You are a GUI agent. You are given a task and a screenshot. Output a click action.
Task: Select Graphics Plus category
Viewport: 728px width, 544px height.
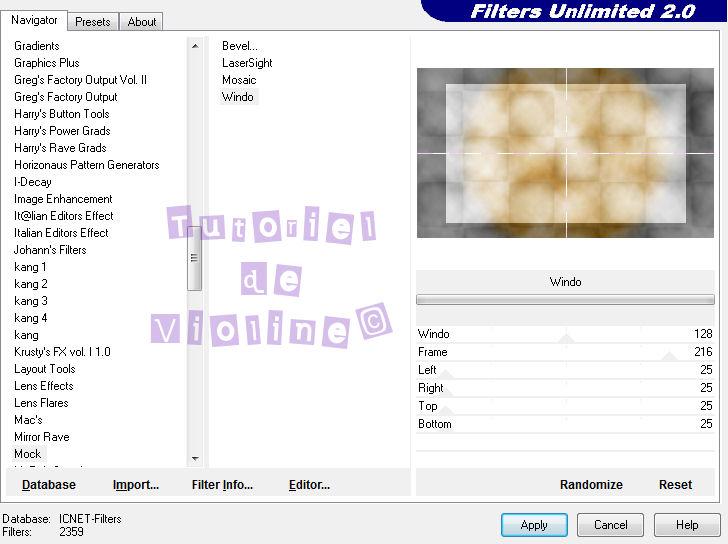(47, 63)
